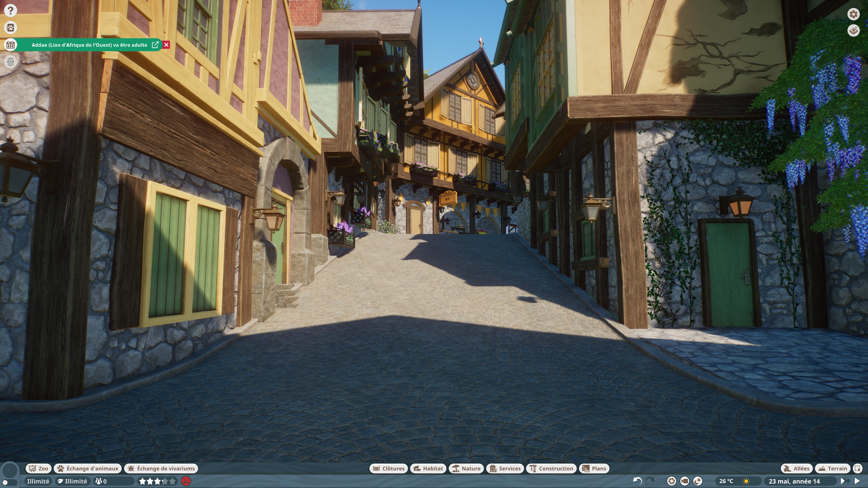This screenshot has height=488, width=868.
Task: Open Échange de vivariums
Action: click(x=161, y=468)
